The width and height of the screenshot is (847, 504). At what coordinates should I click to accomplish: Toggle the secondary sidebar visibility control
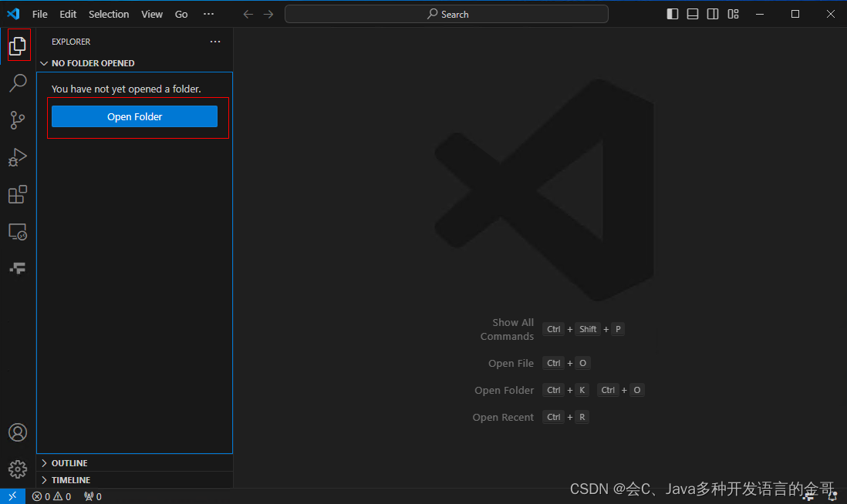point(712,13)
